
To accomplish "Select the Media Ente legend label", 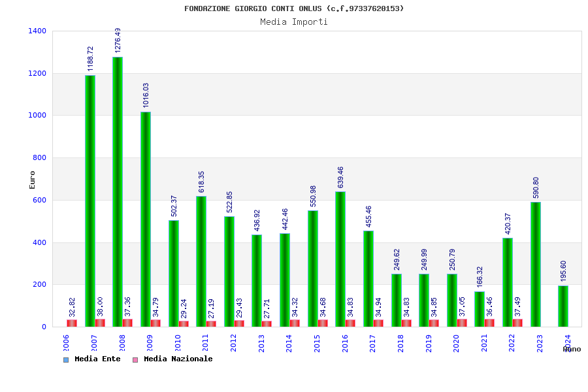I will click(x=97, y=359).
